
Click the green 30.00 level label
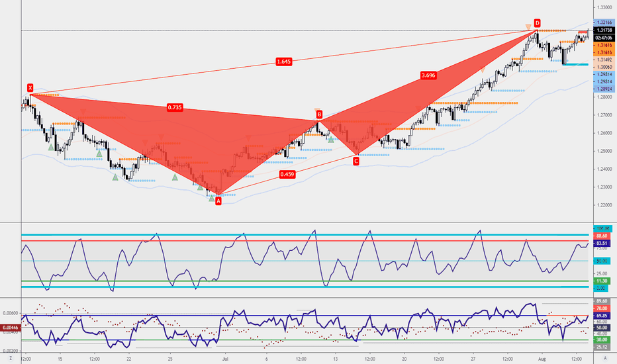click(602, 340)
